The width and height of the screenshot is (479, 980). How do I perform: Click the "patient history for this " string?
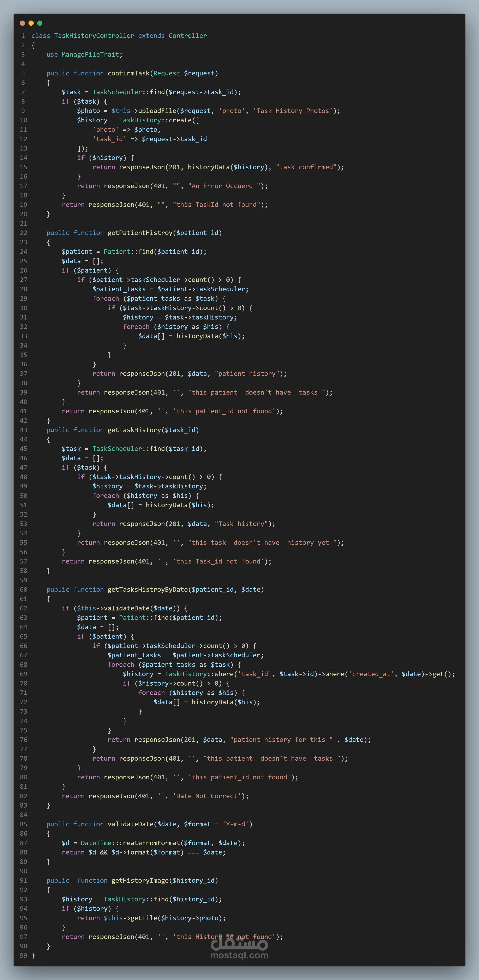click(x=282, y=740)
